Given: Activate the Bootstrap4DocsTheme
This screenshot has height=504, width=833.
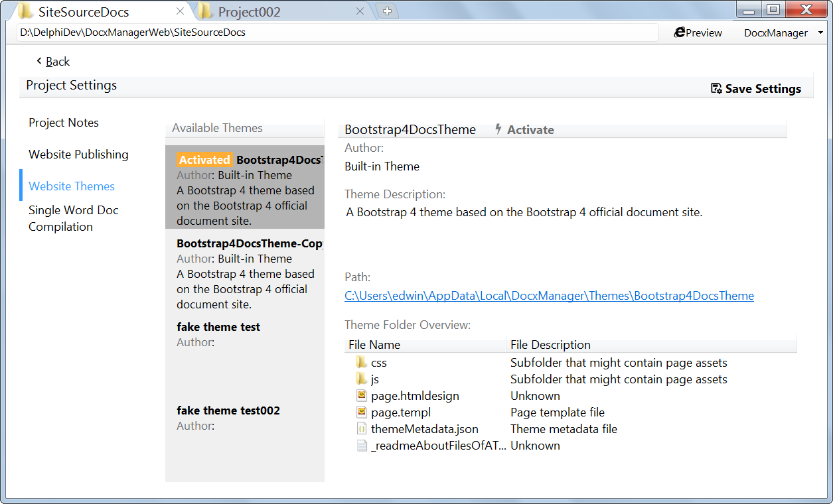Looking at the screenshot, I should 524,129.
